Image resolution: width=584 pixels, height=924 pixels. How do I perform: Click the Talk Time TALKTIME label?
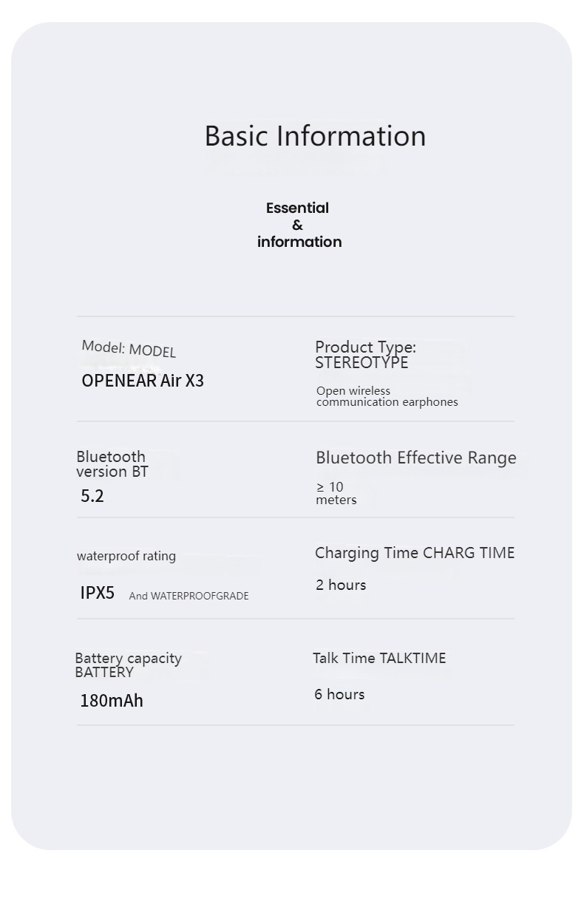[x=379, y=658]
